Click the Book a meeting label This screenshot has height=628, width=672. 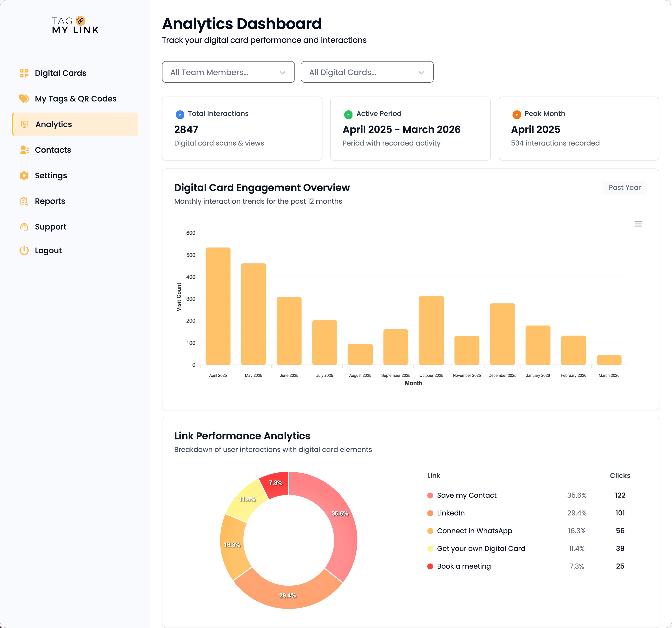464,566
